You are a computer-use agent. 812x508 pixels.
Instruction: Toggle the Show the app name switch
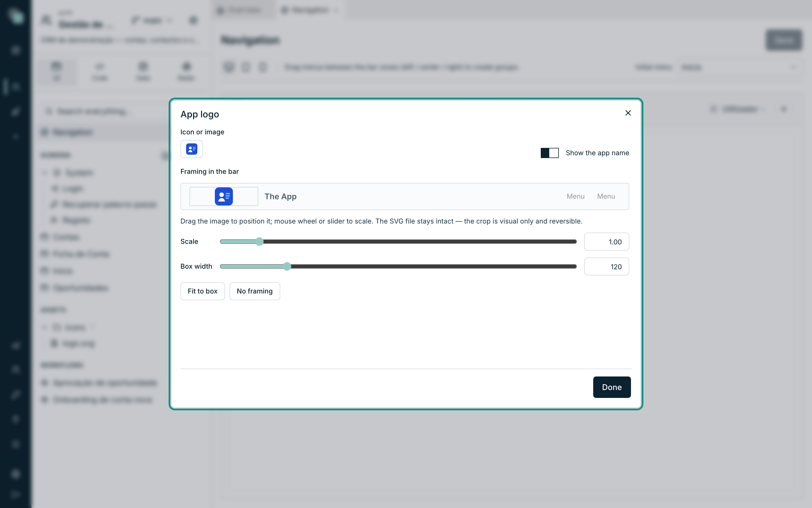coord(549,153)
